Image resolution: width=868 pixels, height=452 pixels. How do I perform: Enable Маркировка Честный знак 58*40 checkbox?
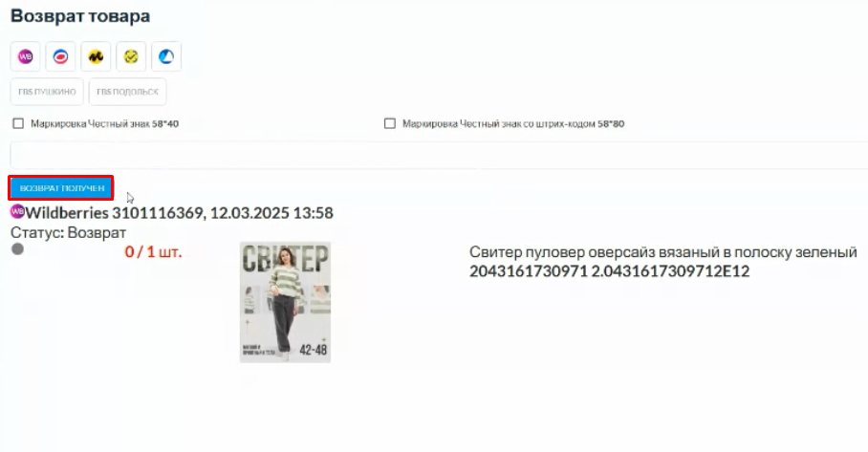18,123
